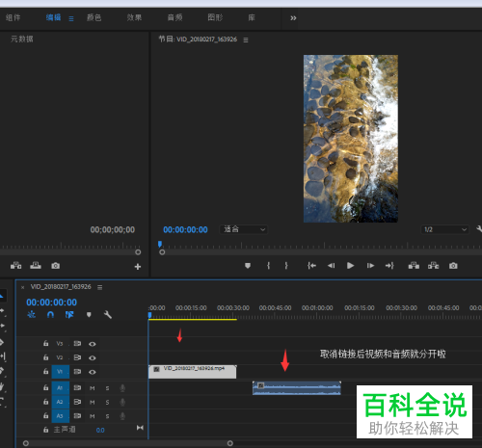Hide track V2 output eye
This screenshot has height=448, width=482.
pos(93,357)
